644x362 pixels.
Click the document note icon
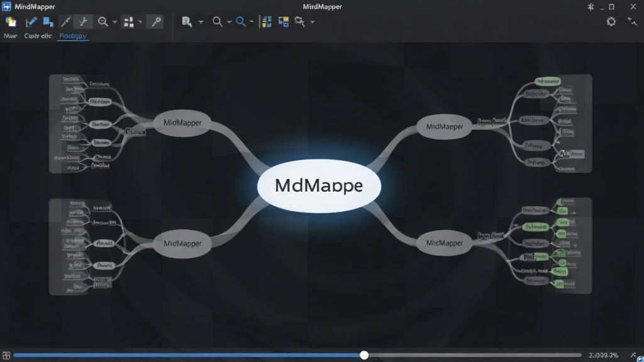tap(187, 22)
